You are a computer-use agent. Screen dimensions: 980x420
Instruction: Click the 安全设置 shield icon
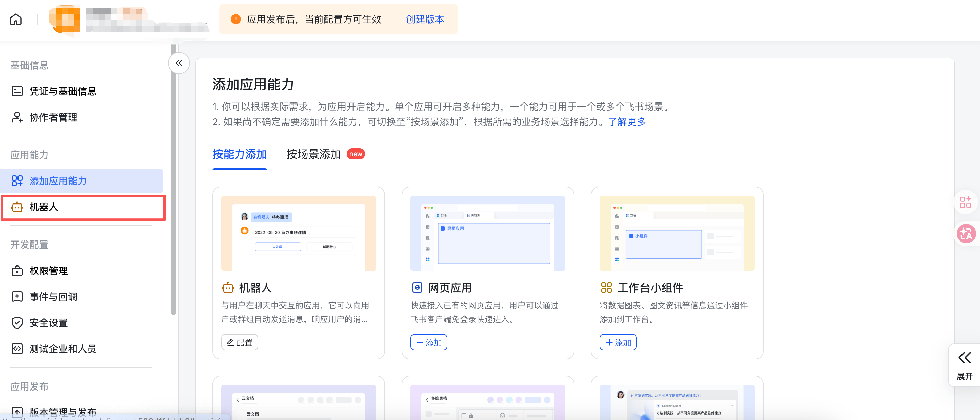click(x=17, y=323)
